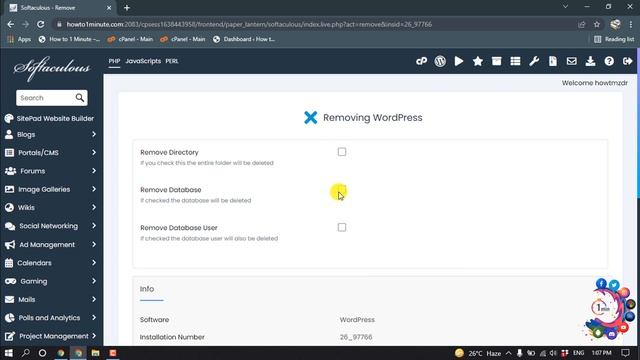Switch to the PERL tab
Image resolution: width=640 pixels, height=360 pixels.
pyautogui.click(x=172, y=61)
